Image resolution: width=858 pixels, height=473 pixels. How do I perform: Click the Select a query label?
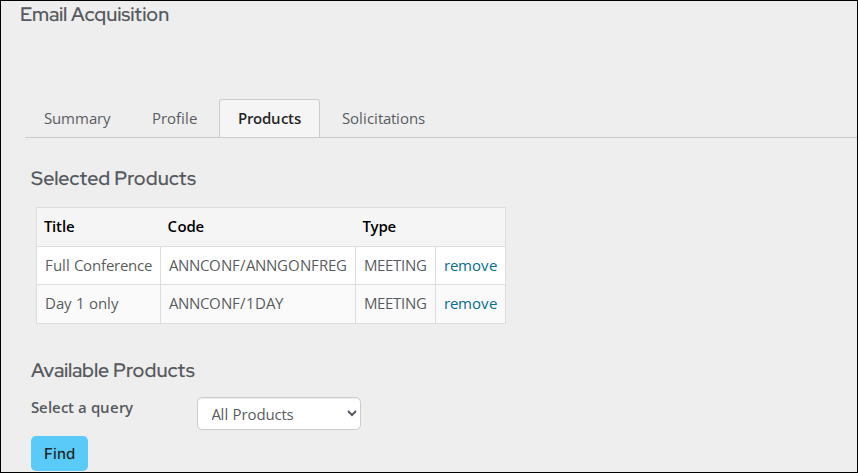pos(82,408)
